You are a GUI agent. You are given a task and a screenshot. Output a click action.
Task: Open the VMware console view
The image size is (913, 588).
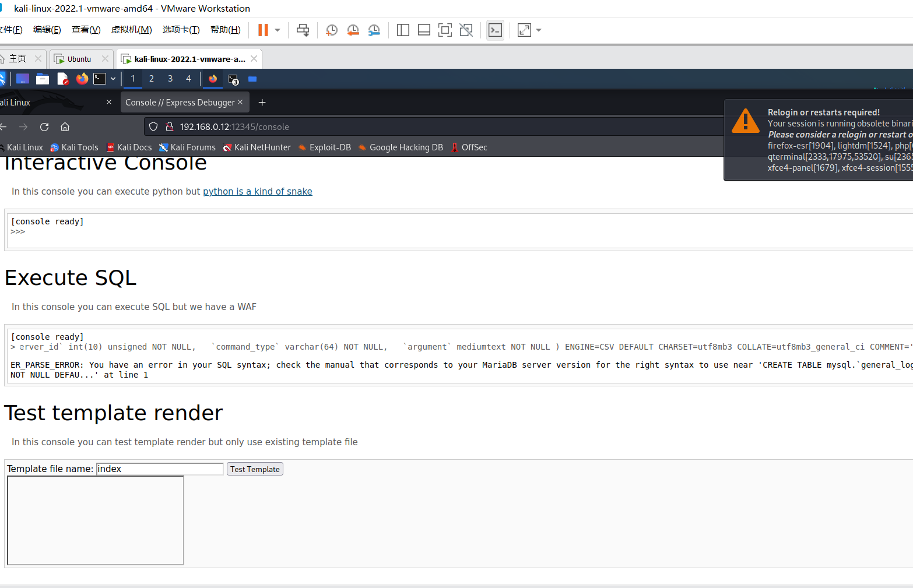(495, 30)
